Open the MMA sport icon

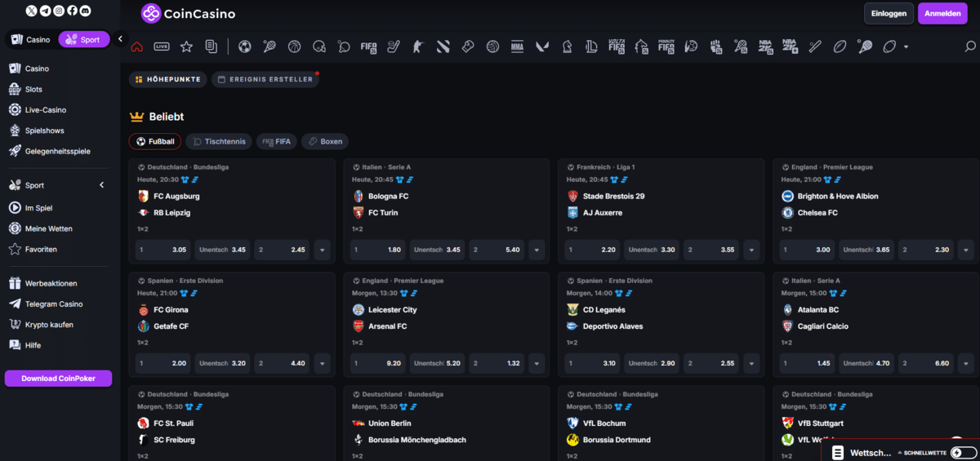(517, 47)
